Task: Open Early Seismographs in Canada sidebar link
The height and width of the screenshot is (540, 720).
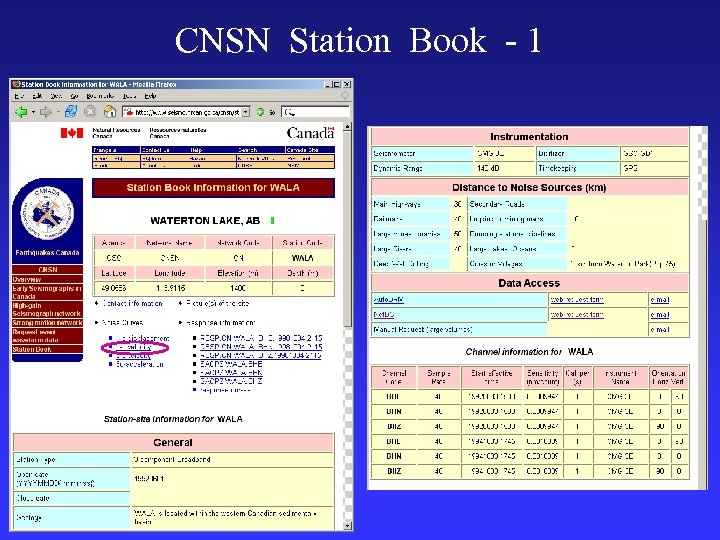Action: 47,292
